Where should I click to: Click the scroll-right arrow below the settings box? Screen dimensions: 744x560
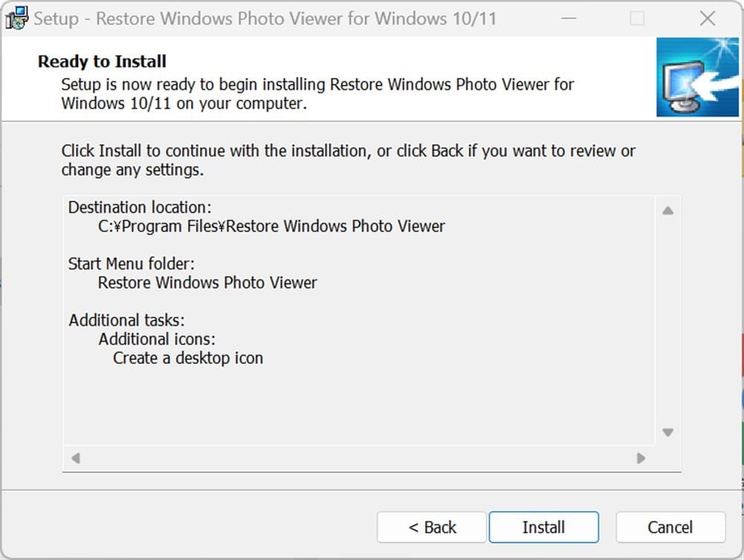(x=641, y=460)
